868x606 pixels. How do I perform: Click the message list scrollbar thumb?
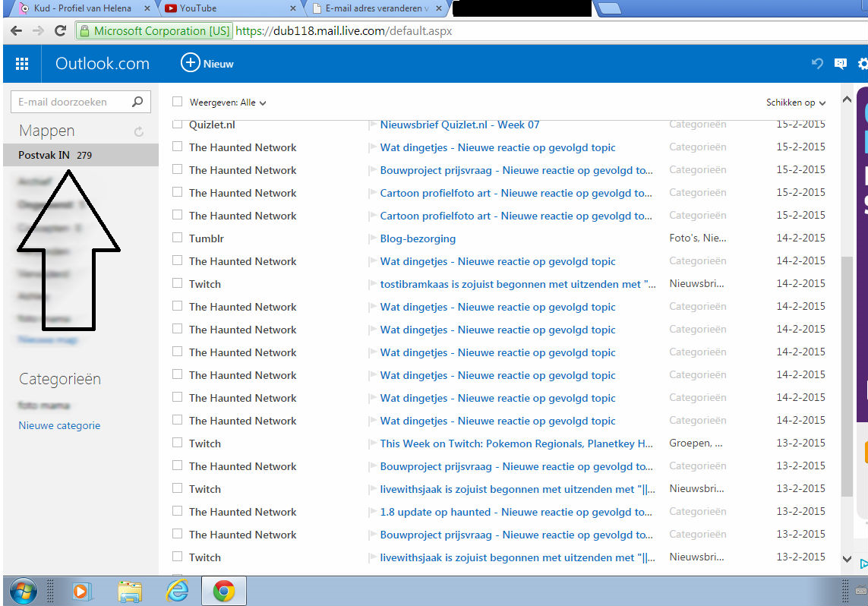point(847,377)
